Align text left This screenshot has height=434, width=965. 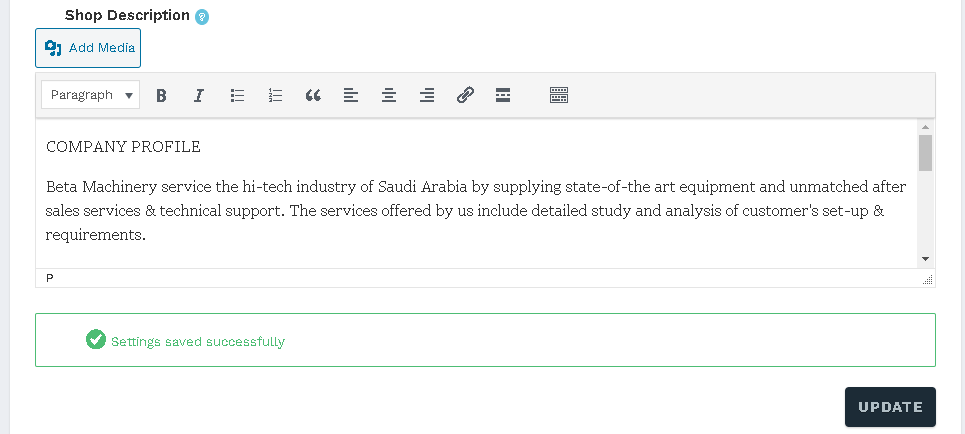point(351,95)
